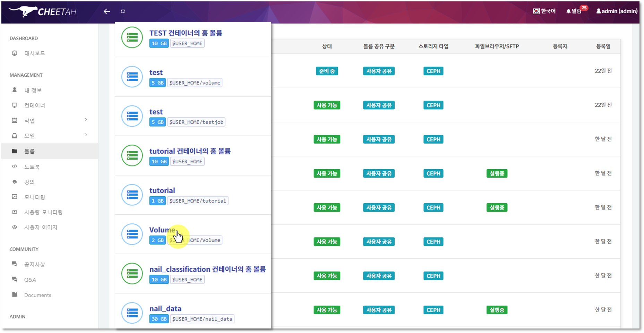The width and height of the screenshot is (644, 333).
Task: Click the 작업 sidebar item
Action: (x=29, y=121)
